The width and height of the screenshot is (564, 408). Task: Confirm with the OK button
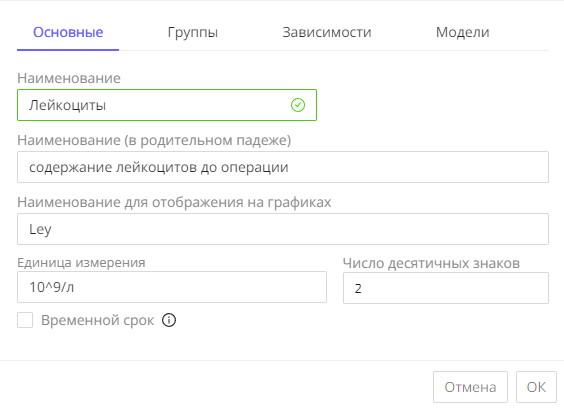coord(536,387)
